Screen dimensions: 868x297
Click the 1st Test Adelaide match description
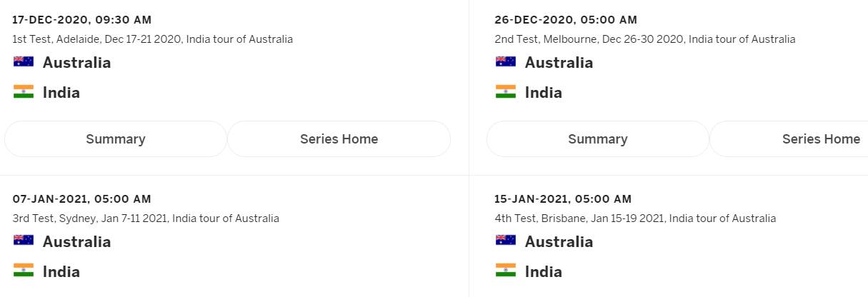tap(153, 39)
